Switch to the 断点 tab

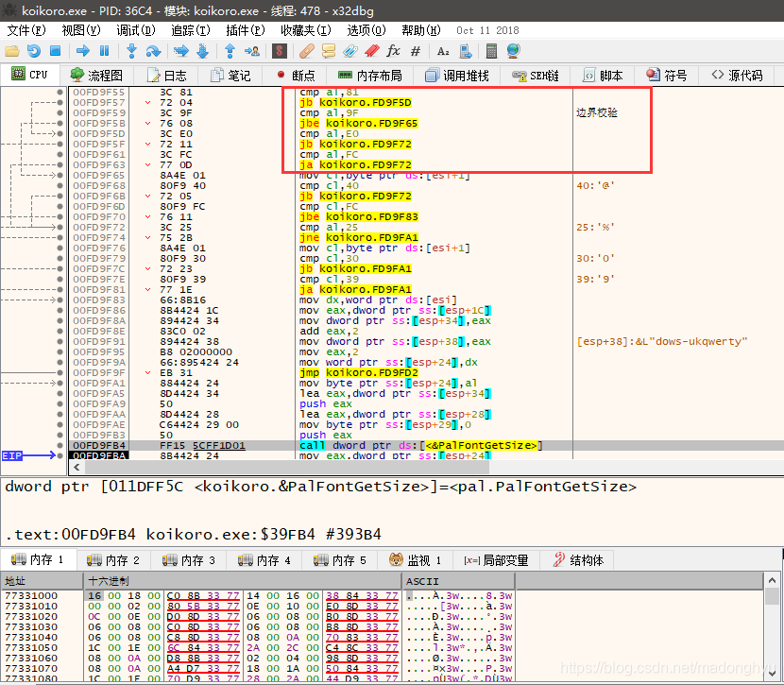click(296, 76)
